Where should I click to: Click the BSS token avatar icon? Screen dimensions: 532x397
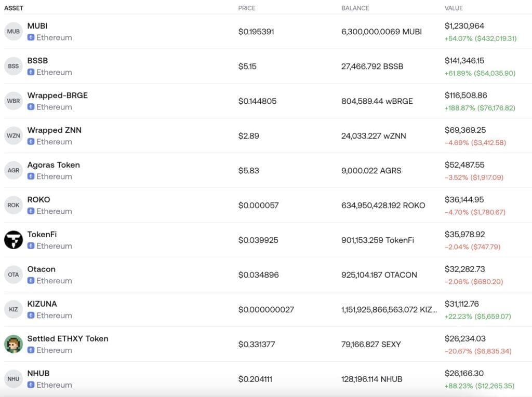13,66
